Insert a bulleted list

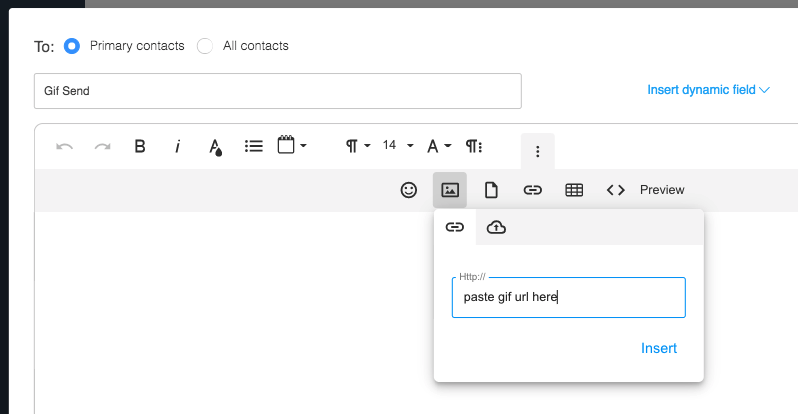(254, 146)
